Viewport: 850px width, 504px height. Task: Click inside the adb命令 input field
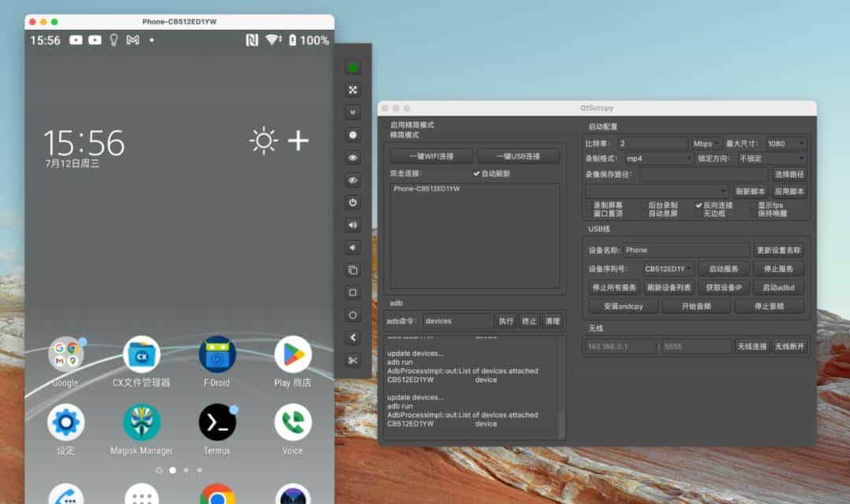pos(456,320)
